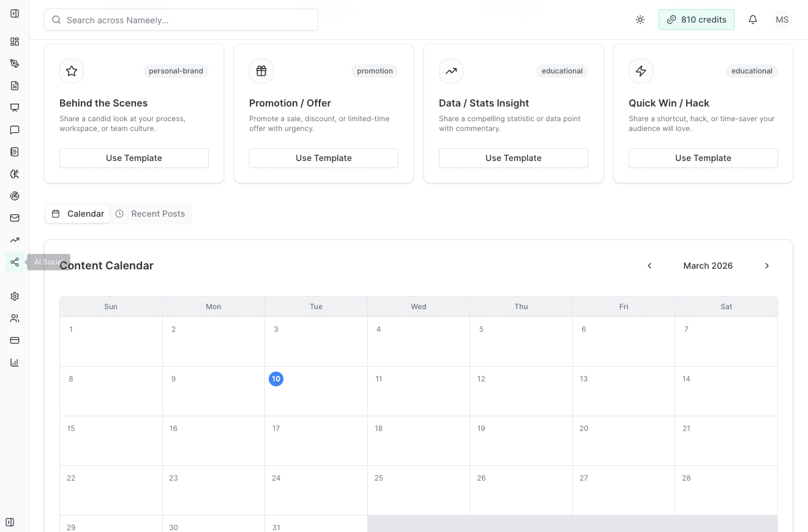808x532 pixels.
Task: Open the team members icon in the sidebar
Action: click(14, 318)
